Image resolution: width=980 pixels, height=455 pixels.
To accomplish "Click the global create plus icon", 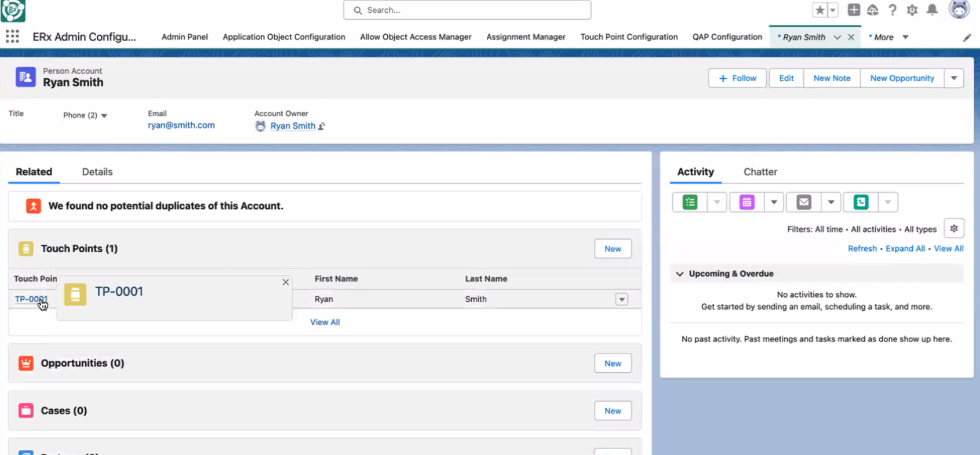I will pyautogui.click(x=853, y=10).
